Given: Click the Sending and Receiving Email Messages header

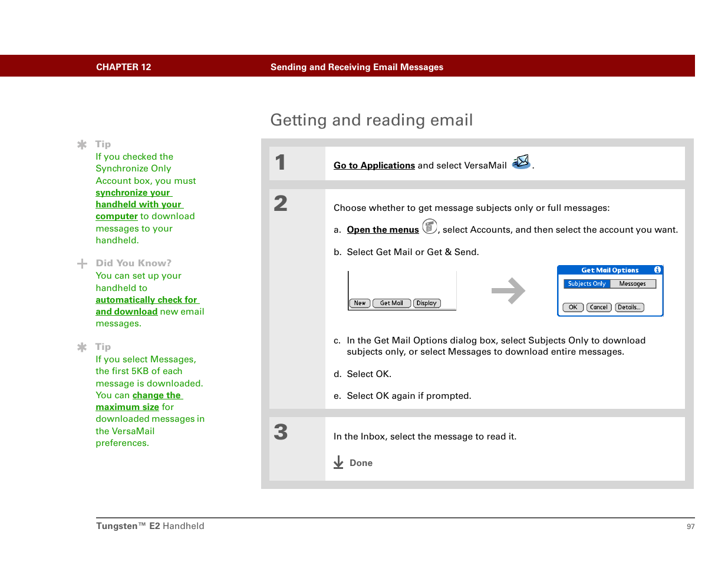Looking at the screenshot, I should pos(357,67).
